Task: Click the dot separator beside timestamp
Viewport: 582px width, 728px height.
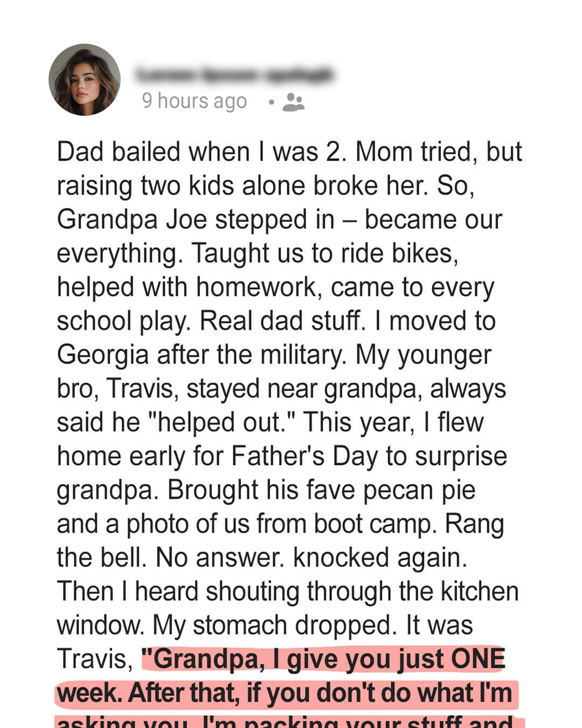Action: coord(271,101)
